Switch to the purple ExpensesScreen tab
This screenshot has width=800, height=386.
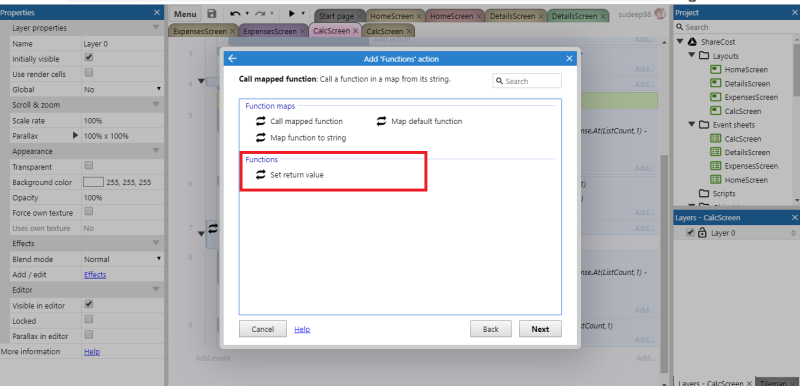click(x=273, y=31)
